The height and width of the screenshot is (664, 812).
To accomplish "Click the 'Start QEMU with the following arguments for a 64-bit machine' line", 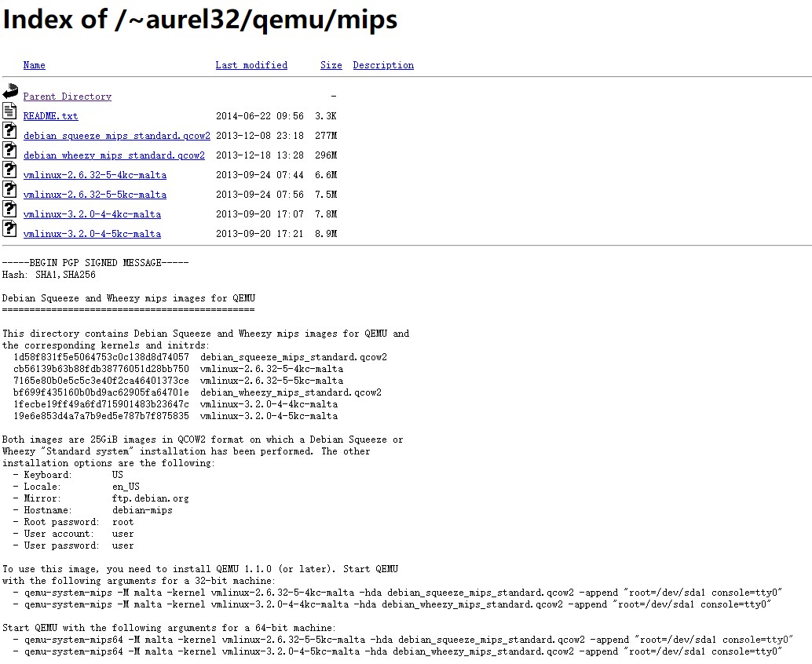I will click(169, 628).
